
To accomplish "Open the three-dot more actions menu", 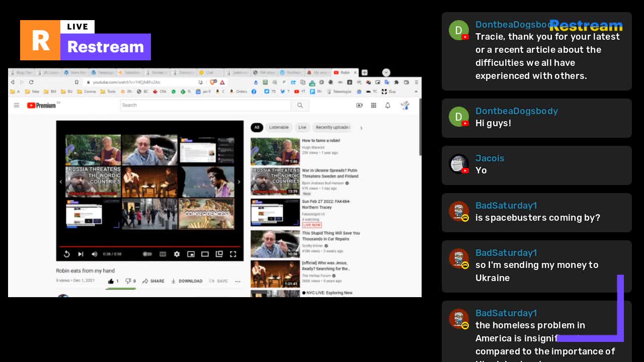I will (237, 281).
